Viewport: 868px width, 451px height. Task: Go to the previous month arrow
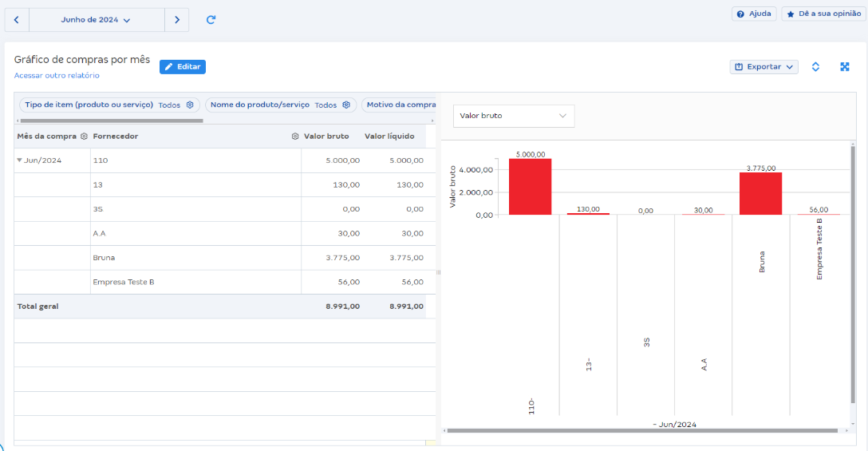tap(17, 20)
